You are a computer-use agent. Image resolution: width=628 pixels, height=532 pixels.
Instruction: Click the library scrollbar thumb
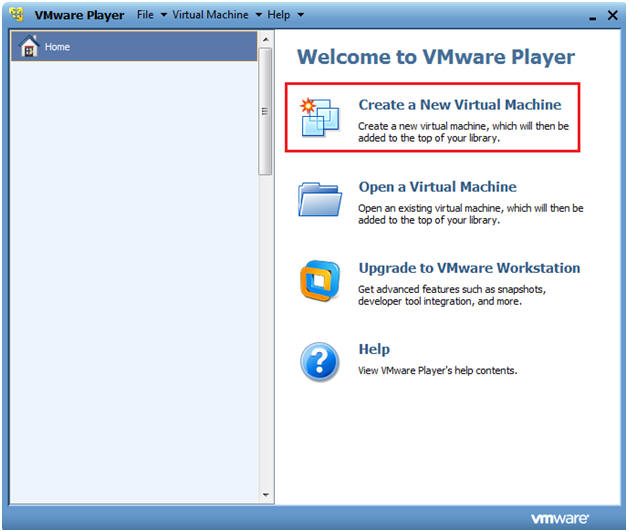[265, 111]
